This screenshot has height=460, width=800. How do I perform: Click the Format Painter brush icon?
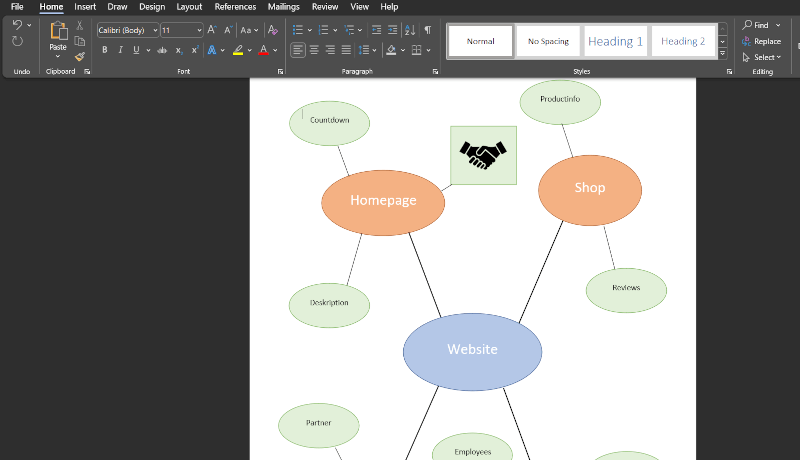[x=79, y=56]
